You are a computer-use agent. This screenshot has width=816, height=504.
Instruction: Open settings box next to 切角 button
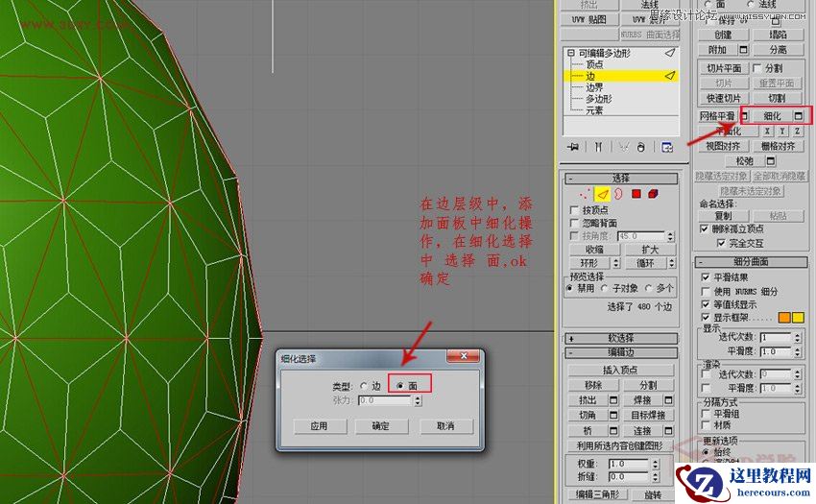coord(613,415)
